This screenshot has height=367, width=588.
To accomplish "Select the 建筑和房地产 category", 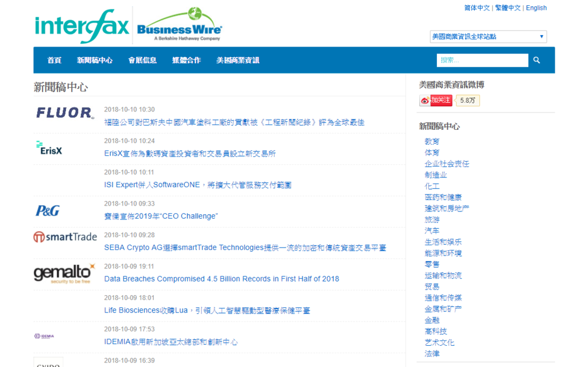I will (x=447, y=208).
